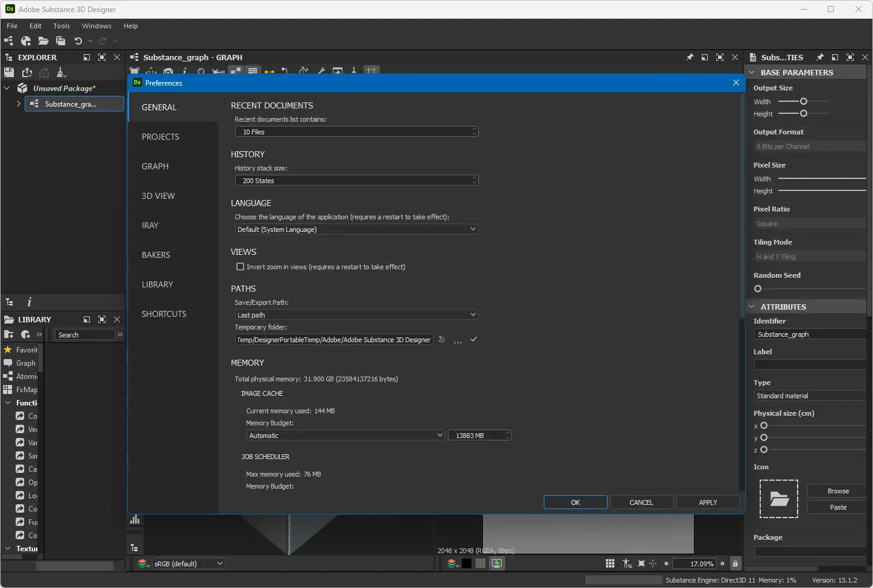Toggle the zoom lock padlock in 2D view

(735, 564)
